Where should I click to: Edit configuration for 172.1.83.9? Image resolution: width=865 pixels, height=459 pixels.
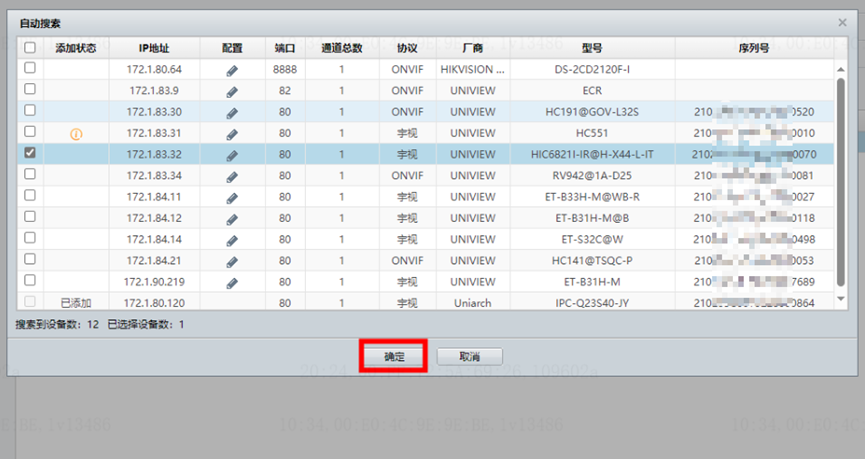[232, 92]
